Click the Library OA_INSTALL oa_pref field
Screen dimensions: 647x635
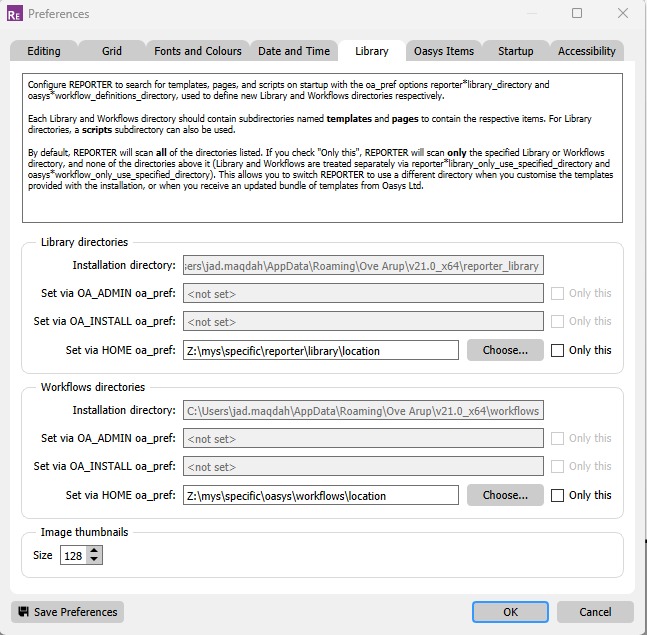(363, 321)
